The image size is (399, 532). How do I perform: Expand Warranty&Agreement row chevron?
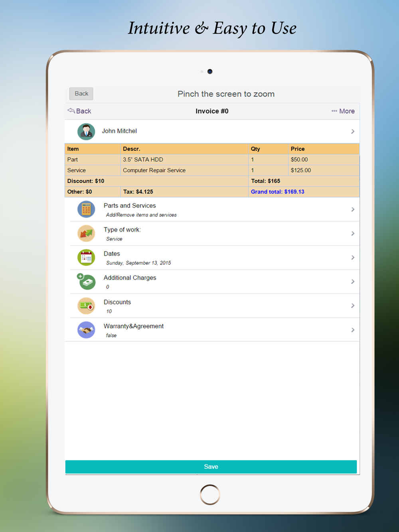click(x=353, y=330)
